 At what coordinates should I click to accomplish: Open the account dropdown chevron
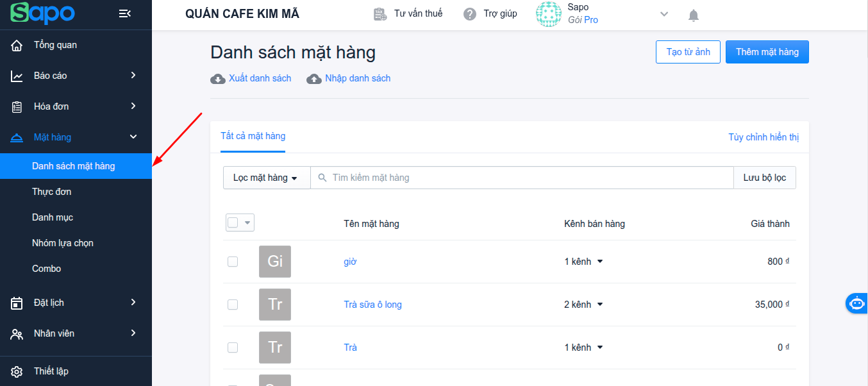tap(664, 14)
